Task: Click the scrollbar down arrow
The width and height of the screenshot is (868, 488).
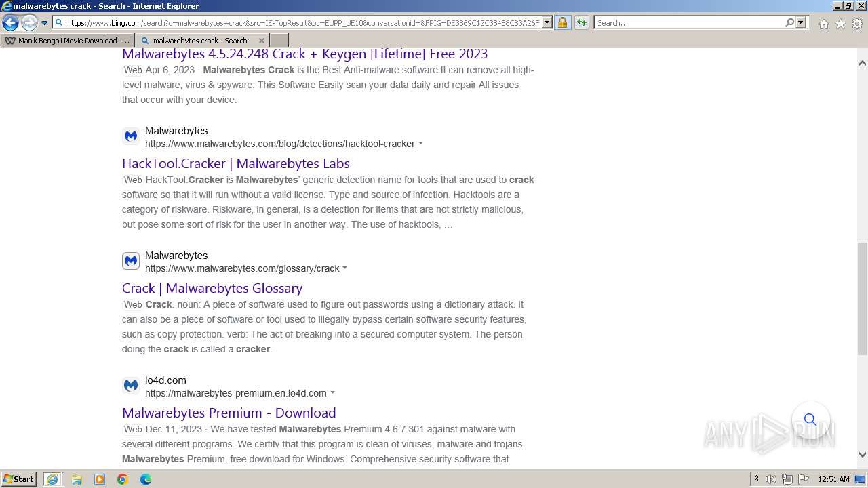Action: pyautogui.click(x=862, y=455)
